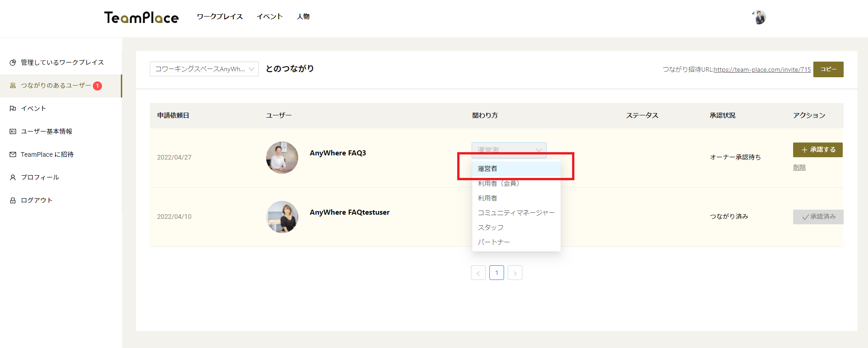This screenshot has height=348, width=868.
Task: Click the 削除 link
Action: pos(799,167)
